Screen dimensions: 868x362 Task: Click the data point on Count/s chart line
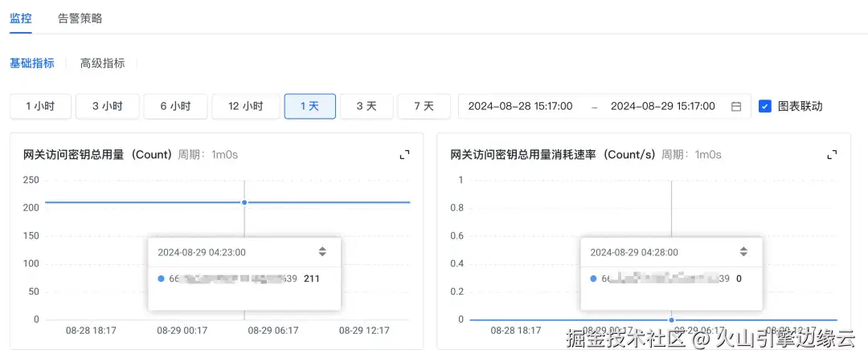[x=671, y=320]
